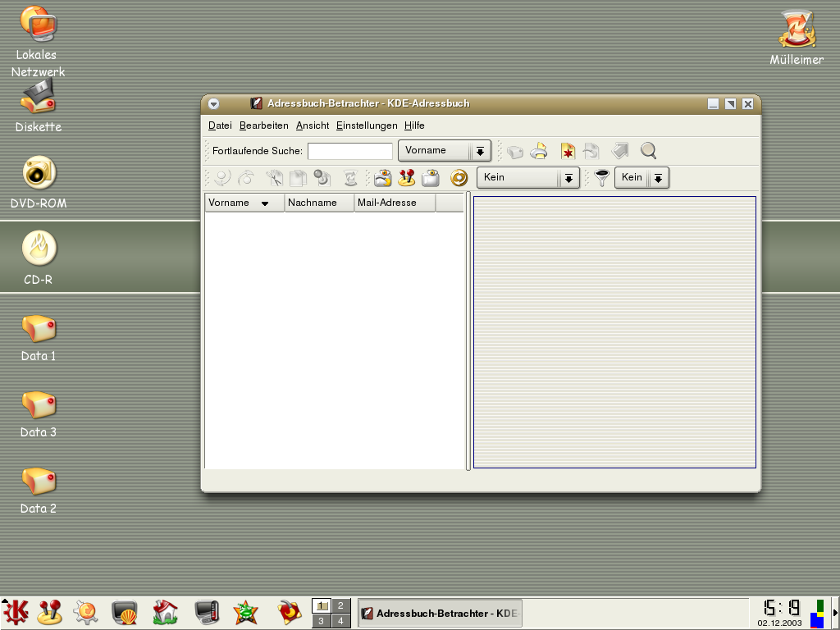Screen dimensions: 840x630
Task: Click the grayed-out arrow icon left of the magnifier
Action: 620,151
